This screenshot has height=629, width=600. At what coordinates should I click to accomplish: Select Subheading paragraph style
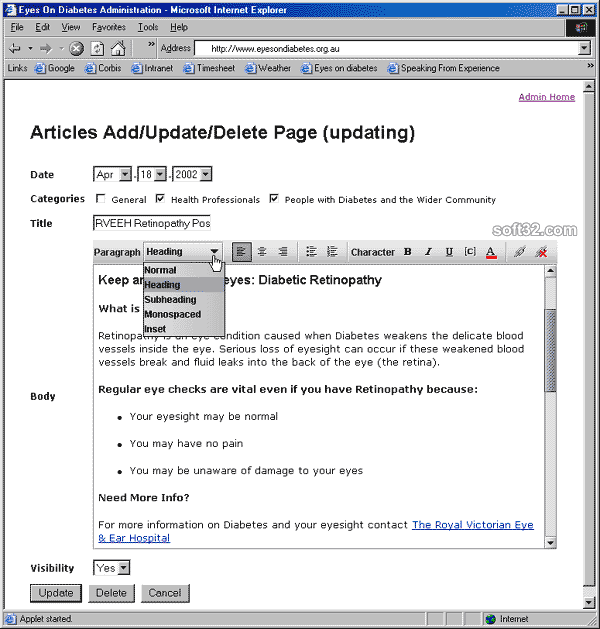point(184,300)
